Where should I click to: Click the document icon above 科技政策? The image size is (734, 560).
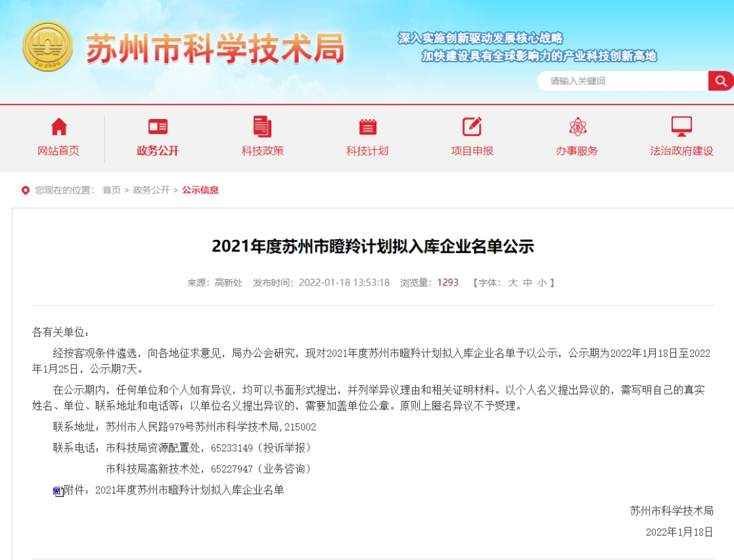[262, 126]
